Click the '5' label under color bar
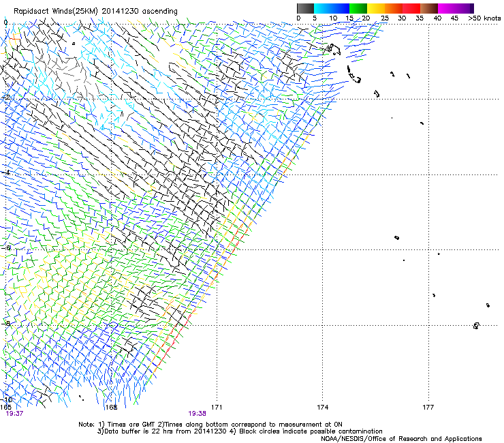The height and width of the screenshot is (443, 504). (315, 18)
